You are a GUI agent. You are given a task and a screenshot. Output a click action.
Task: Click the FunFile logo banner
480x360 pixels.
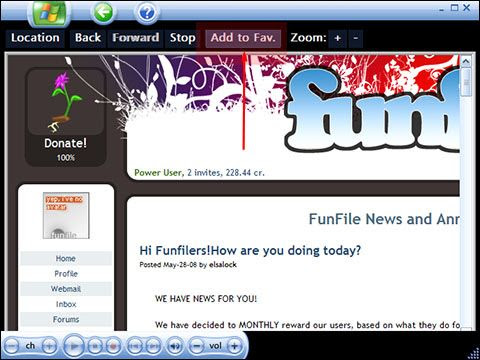(372, 110)
